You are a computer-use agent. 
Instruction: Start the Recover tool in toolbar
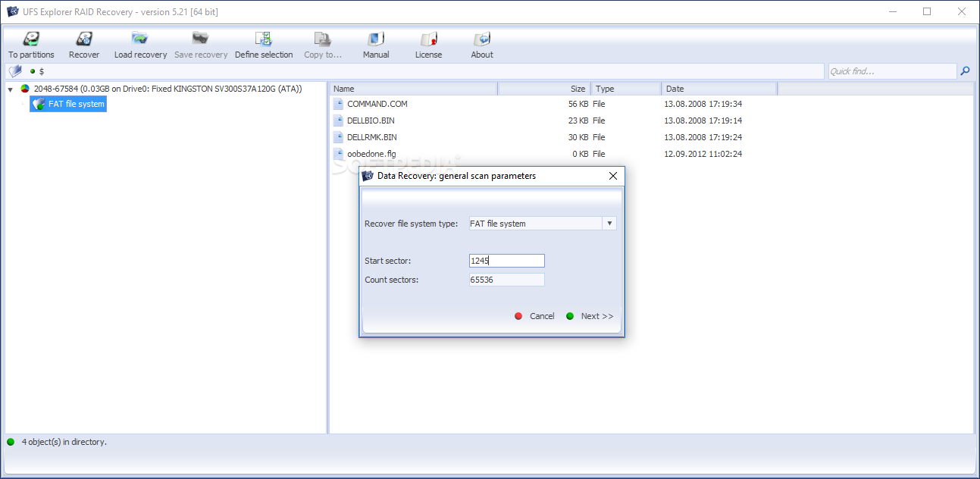(x=84, y=45)
